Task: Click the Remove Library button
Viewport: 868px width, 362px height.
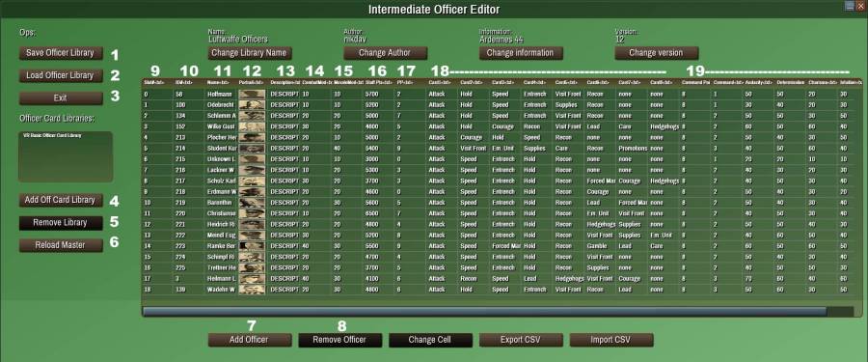Action: point(61,223)
